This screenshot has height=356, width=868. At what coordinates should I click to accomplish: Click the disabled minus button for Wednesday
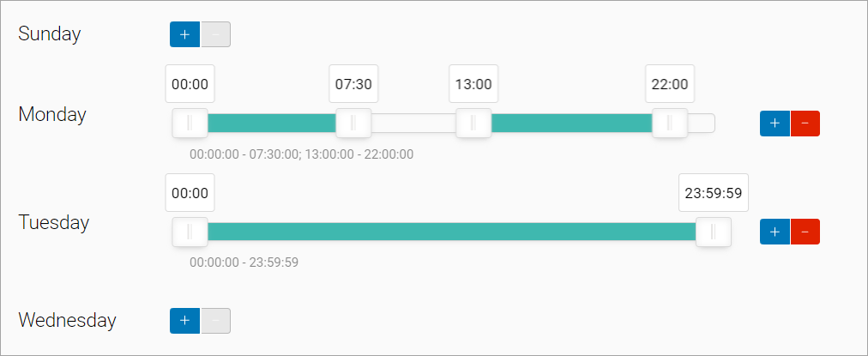[216, 321]
